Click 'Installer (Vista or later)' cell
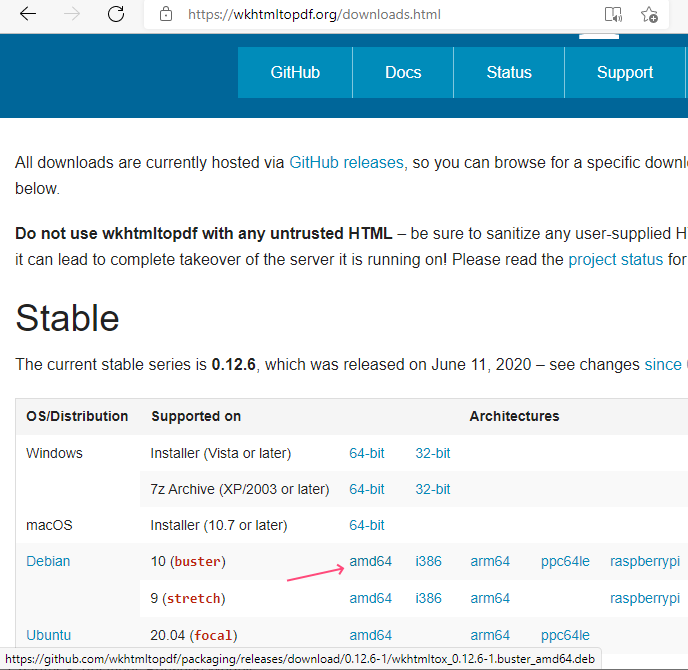688x670 pixels. pos(221,453)
